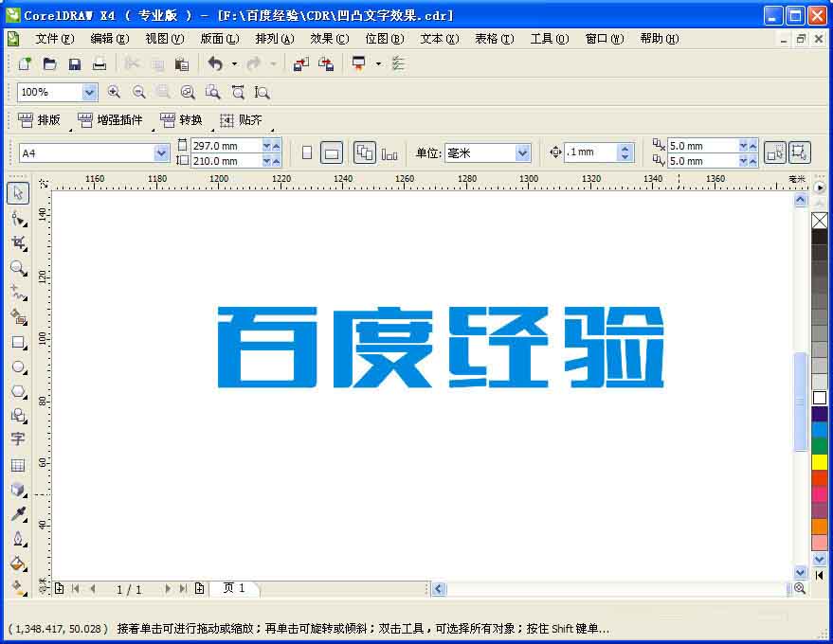Paste from clipboard icon
The image size is (833, 644).
pyautogui.click(x=182, y=64)
